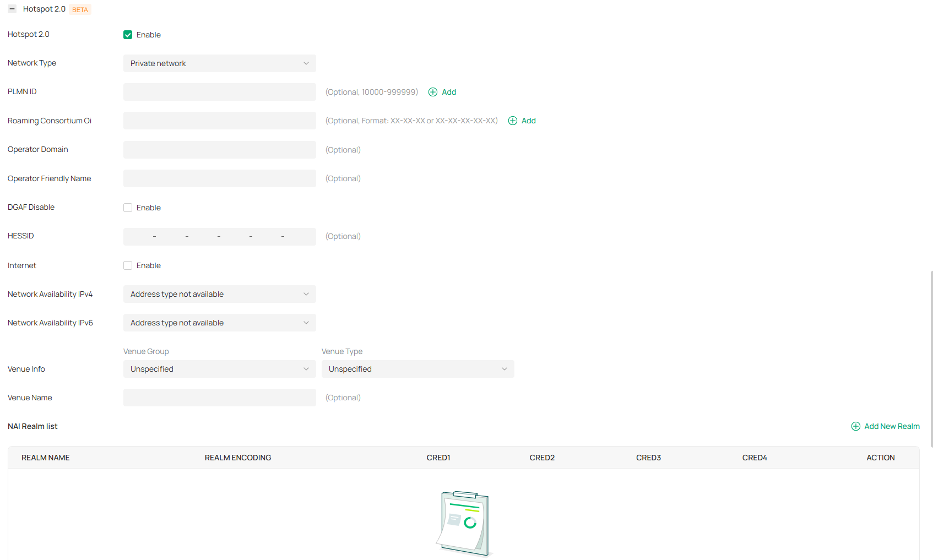Click the REALM ENCODING column header
933x560 pixels.
coord(238,458)
